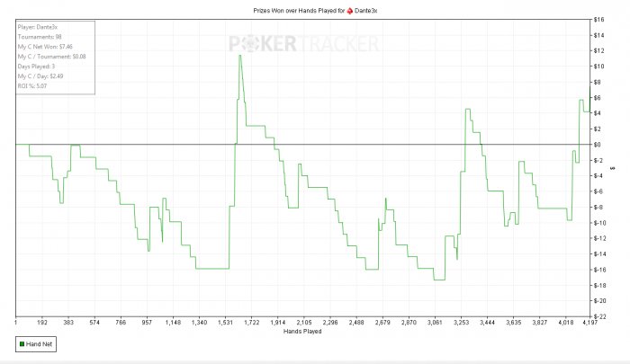
Task: Click the 'Hands Played' x-axis title
Action: coord(302,332)
